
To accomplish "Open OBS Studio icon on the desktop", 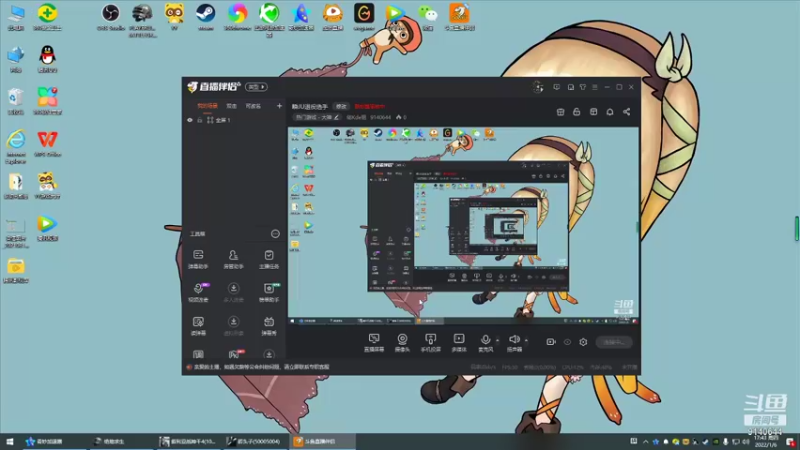I will click(111, 17).
